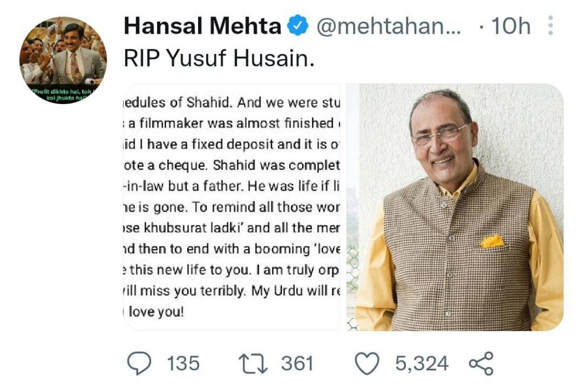Tap the yellow pocket square in the photo
The width and height of the screenshot is (583, 392).
[492, 241]
